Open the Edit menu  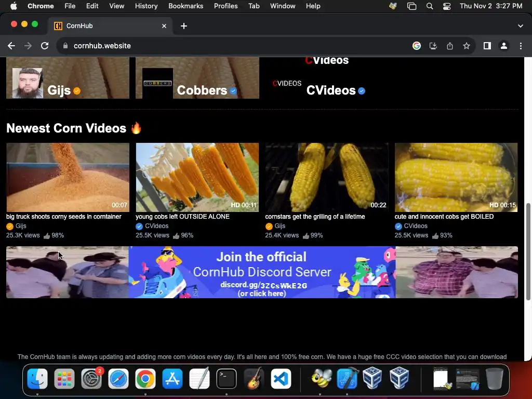coord(92,6)
